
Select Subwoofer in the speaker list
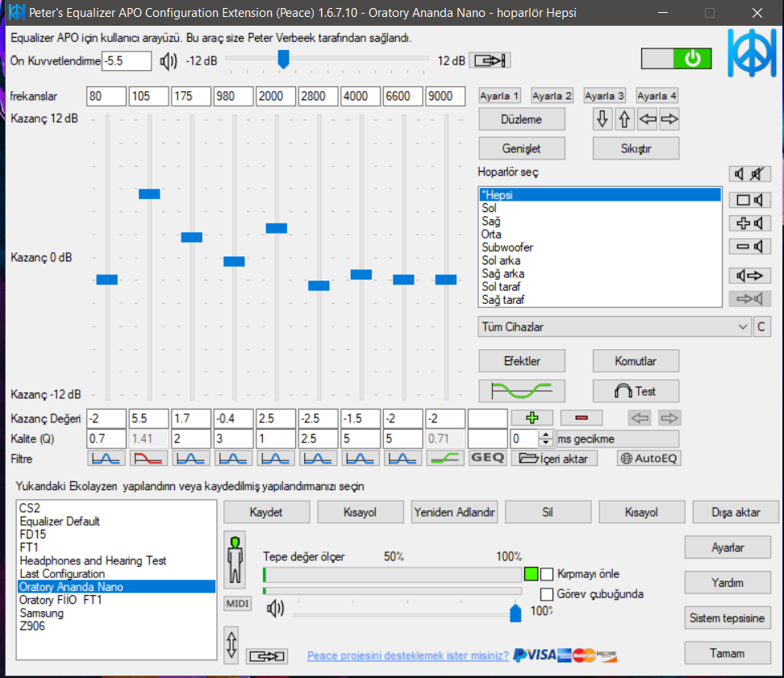[x=600, y=247]
